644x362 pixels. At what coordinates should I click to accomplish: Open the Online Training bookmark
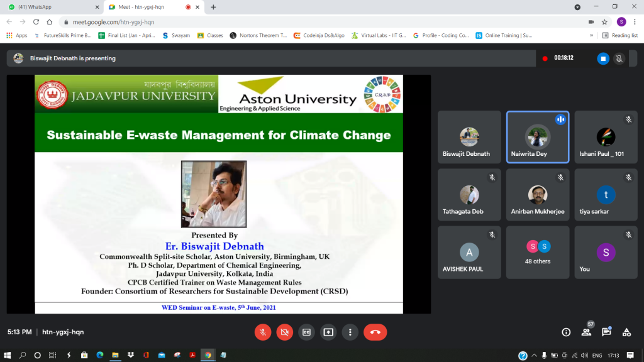click(x=504, y=35)
